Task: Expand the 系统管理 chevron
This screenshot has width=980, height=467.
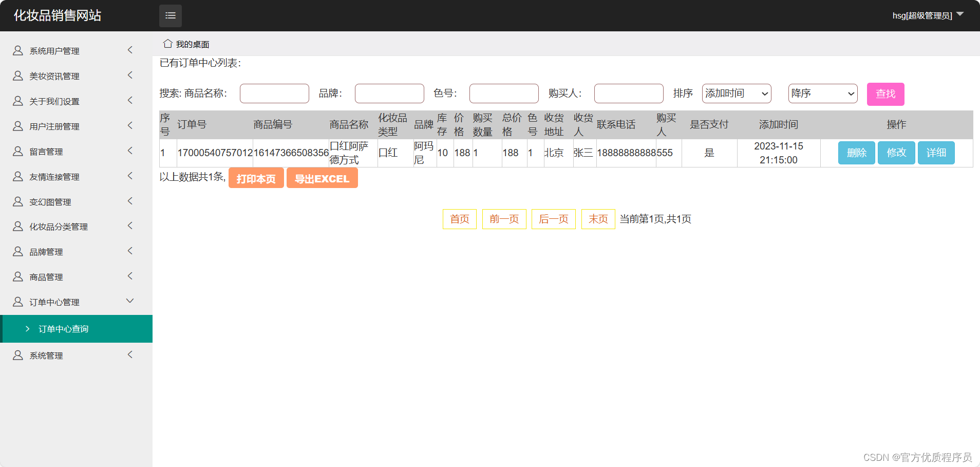Action: (130, 354)
